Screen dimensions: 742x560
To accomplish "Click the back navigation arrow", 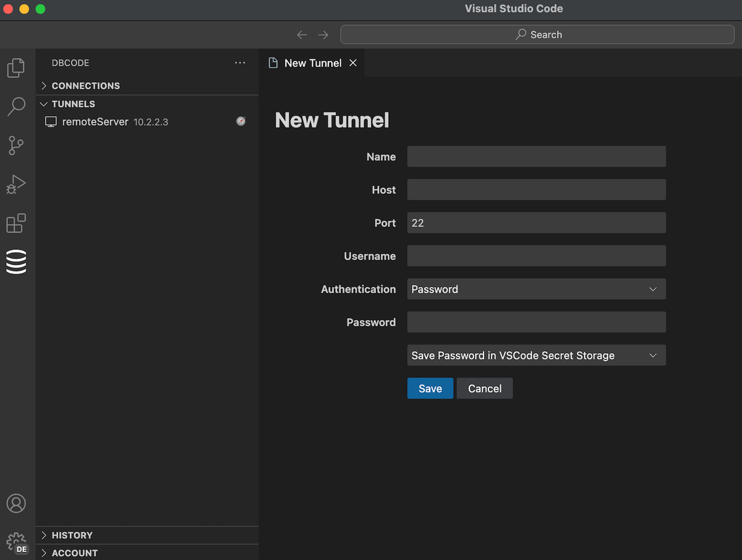I will tap(302, 35).
